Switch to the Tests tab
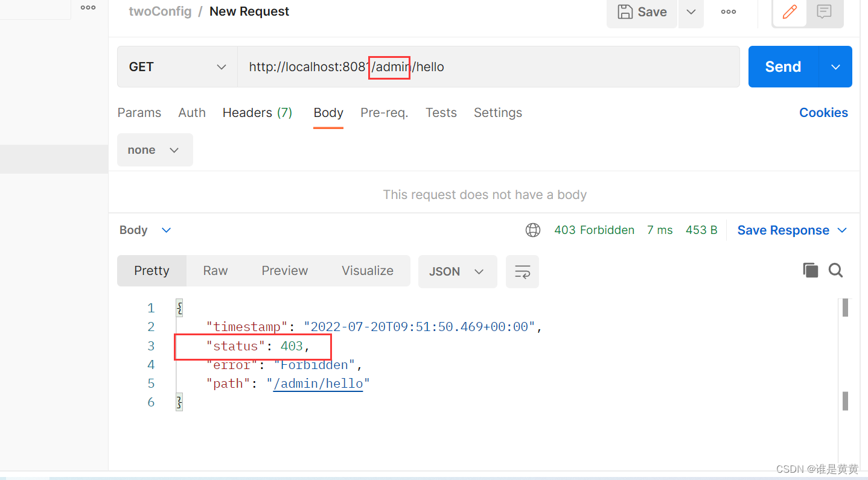 click(441, 113)
